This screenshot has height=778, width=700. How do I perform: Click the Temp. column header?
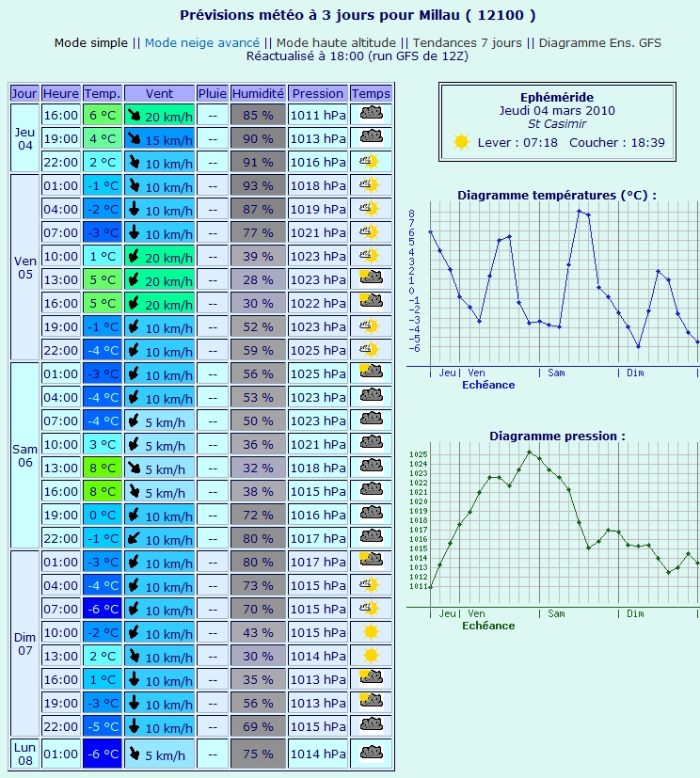[x=103, y=93]
